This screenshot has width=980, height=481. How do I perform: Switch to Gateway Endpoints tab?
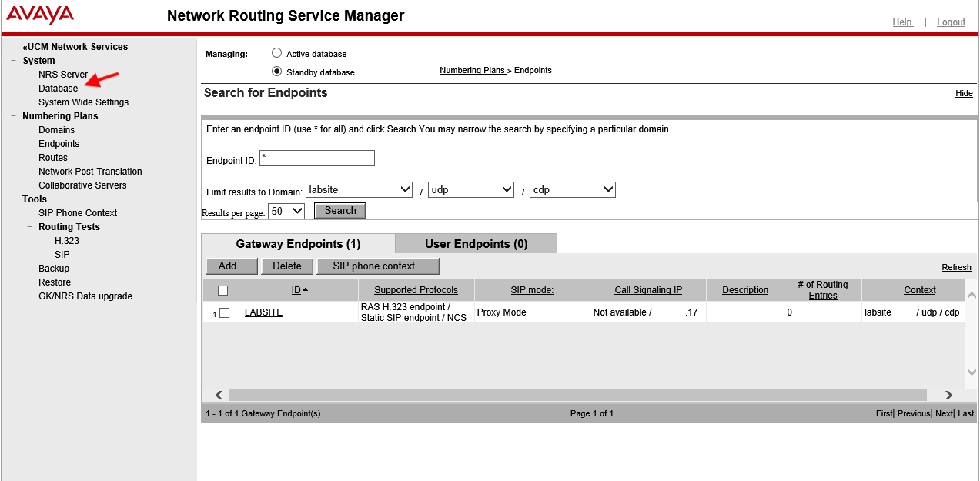(298, 244)
